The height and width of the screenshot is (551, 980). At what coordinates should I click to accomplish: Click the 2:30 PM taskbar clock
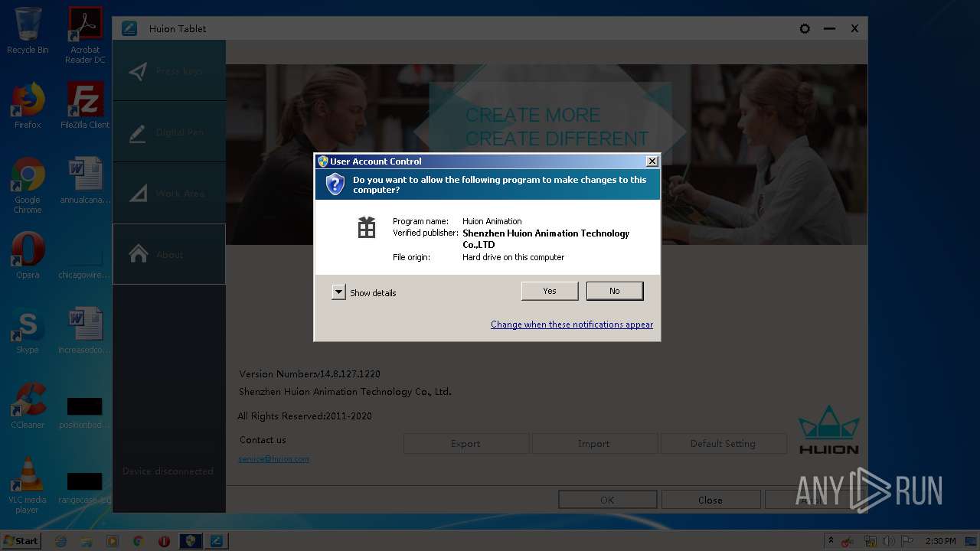[x=940, y=541]
